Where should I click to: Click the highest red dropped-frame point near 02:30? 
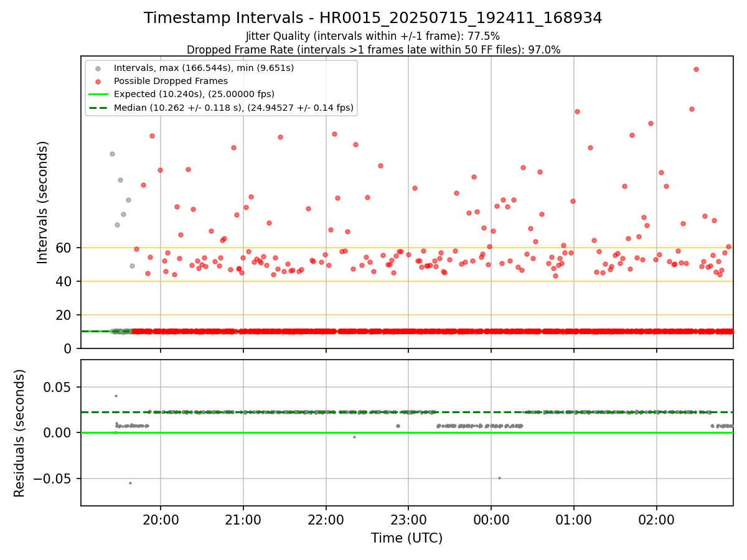[x=696, y=69]
